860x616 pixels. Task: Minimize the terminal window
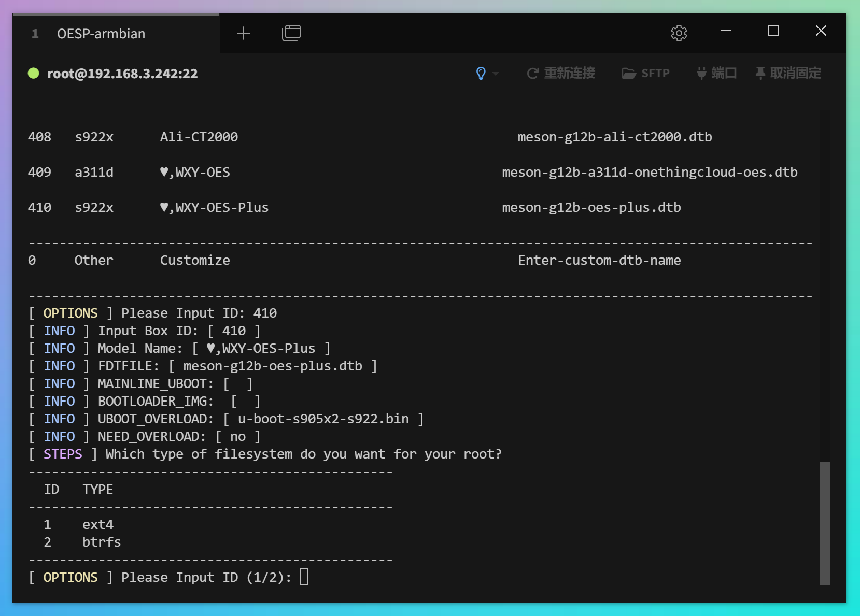(726, 31)
